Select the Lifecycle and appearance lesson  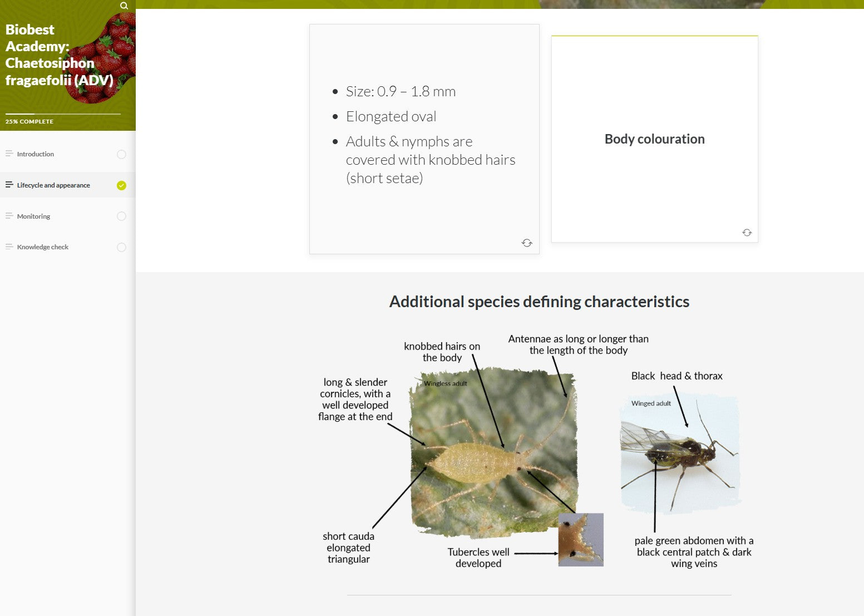coord(53,185)
